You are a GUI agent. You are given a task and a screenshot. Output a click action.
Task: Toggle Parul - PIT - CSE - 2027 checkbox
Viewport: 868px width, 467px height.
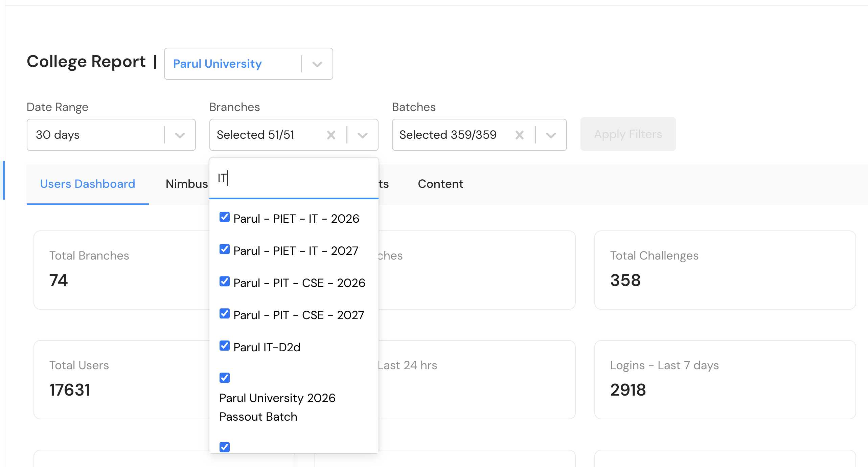tap(225, 314)
